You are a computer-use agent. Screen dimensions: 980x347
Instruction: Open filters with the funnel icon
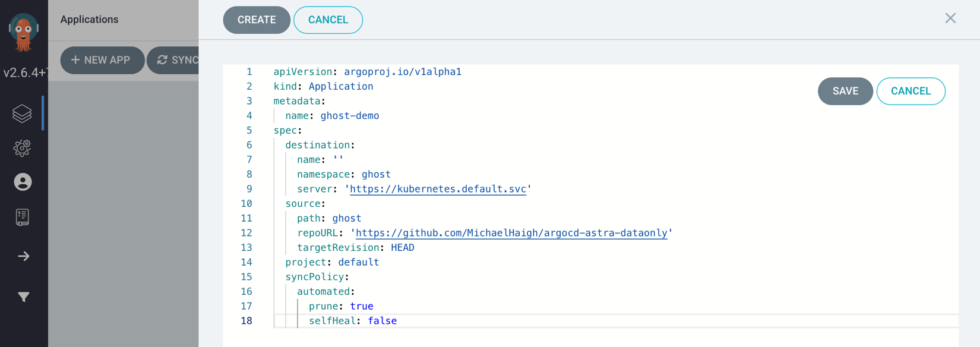pos(24,296)
